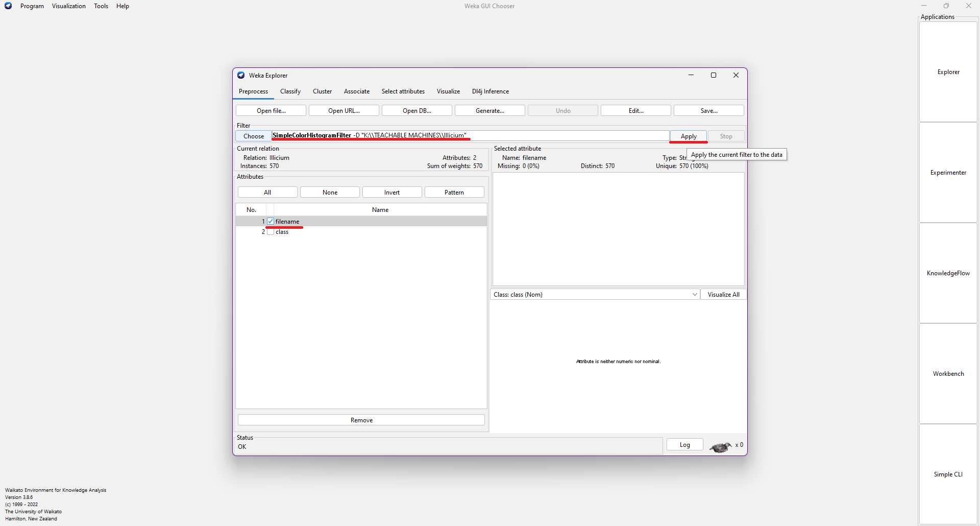Click the Open file... button
The image size is (980, 526).
coord(271,111)
